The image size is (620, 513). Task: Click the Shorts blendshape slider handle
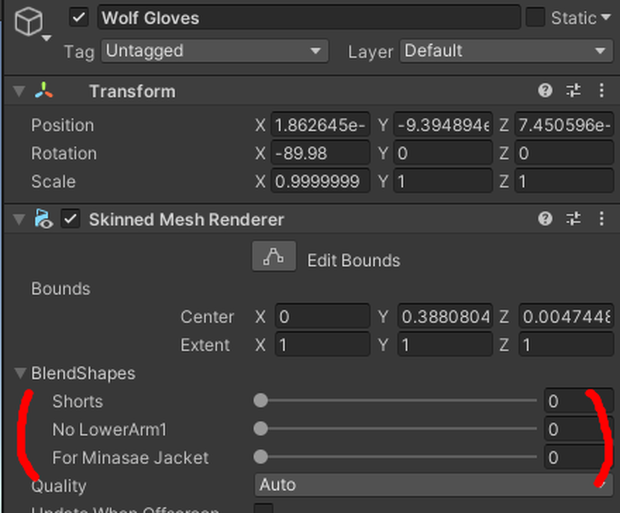(x=261, y=400)
